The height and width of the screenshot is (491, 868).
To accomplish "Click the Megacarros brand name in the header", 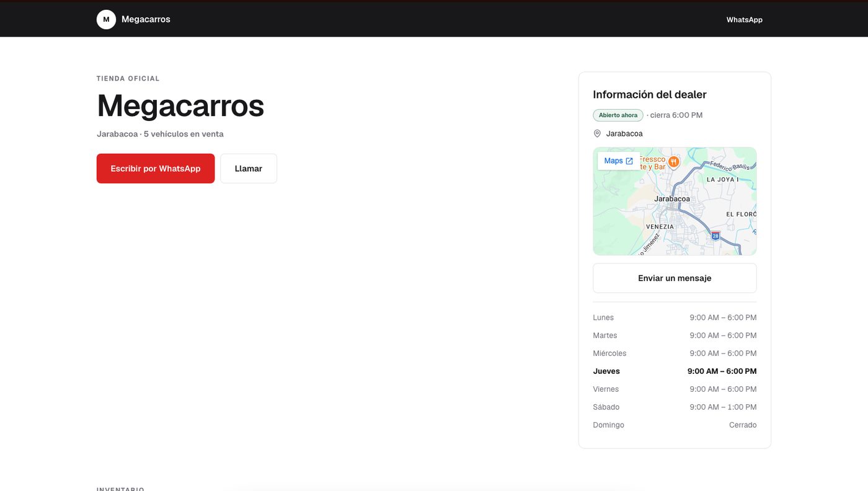I will coord(146,19).
